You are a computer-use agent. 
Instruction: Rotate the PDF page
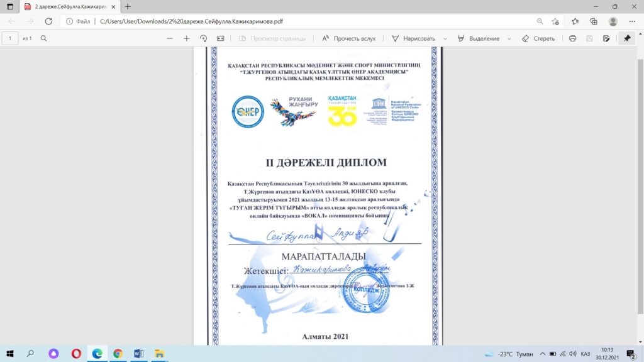[x=203, y=38]
